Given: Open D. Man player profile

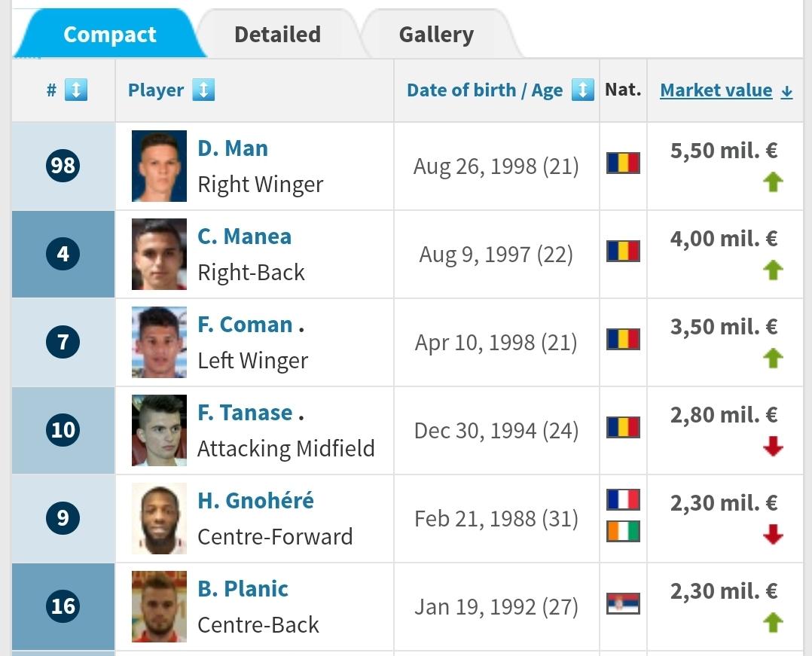Looking at the screenshot, I should [x=233, y=148].
